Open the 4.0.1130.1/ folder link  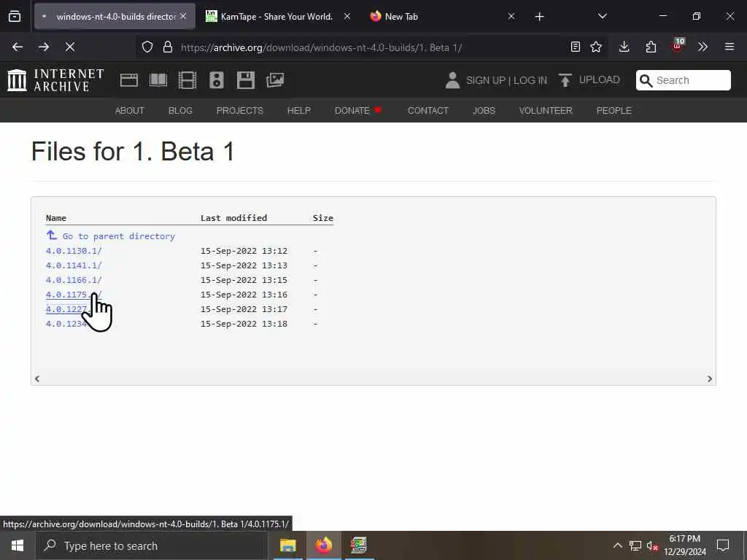pyautogui.click(x=74, y=251)
